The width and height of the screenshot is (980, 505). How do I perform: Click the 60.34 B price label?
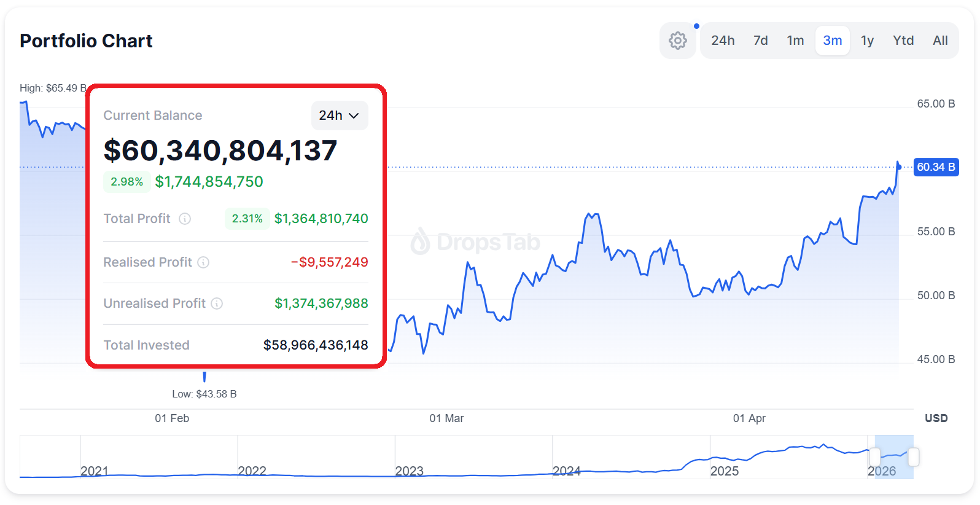pos(936,167)
